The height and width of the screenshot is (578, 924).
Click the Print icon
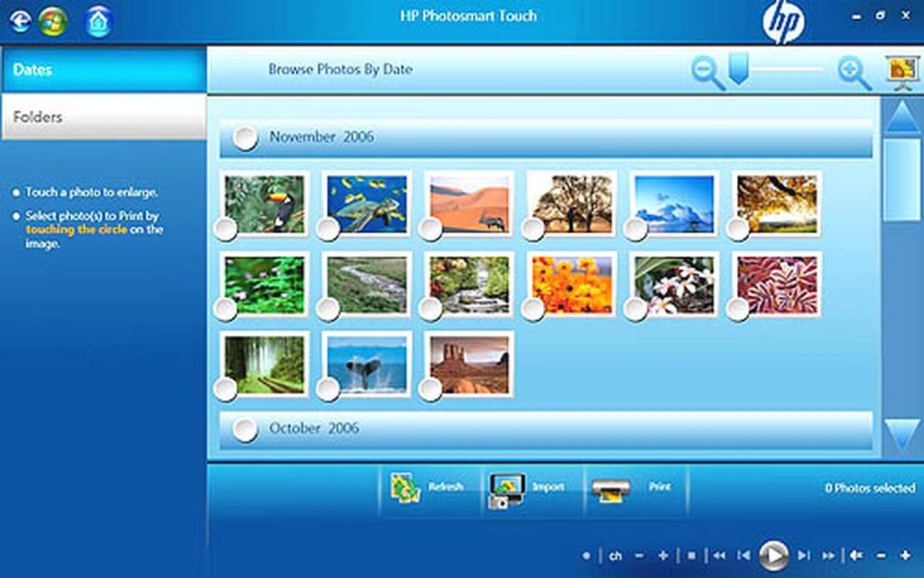pos(610,490)
